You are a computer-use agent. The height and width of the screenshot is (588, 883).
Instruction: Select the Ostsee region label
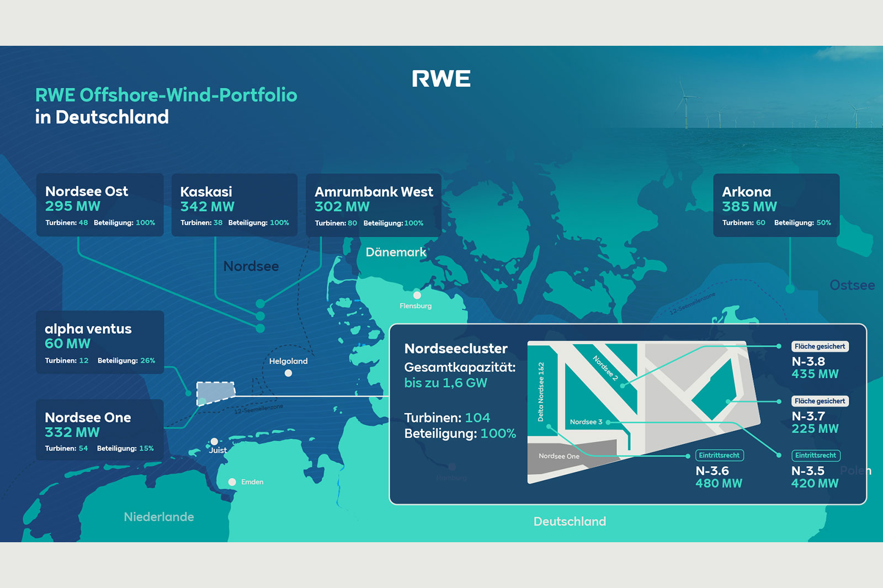[x=852, y=285]
